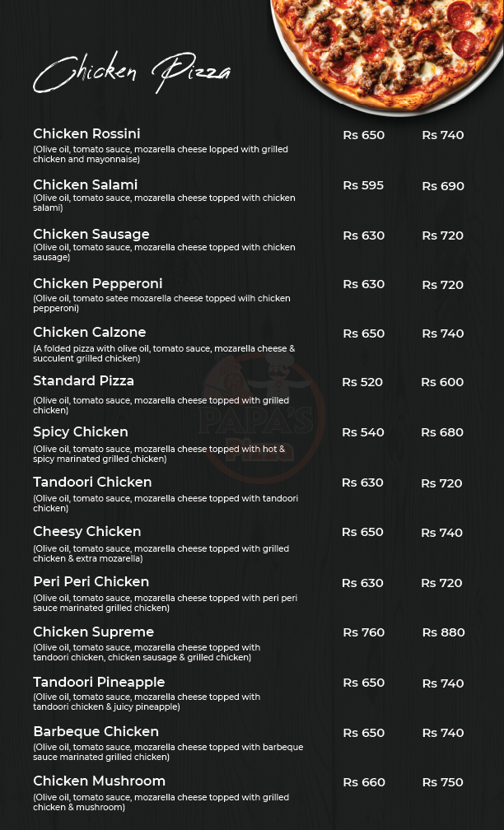Click the Chicken Pizza script heading
The width and height of the screenshot is (504, 830).
132,74
